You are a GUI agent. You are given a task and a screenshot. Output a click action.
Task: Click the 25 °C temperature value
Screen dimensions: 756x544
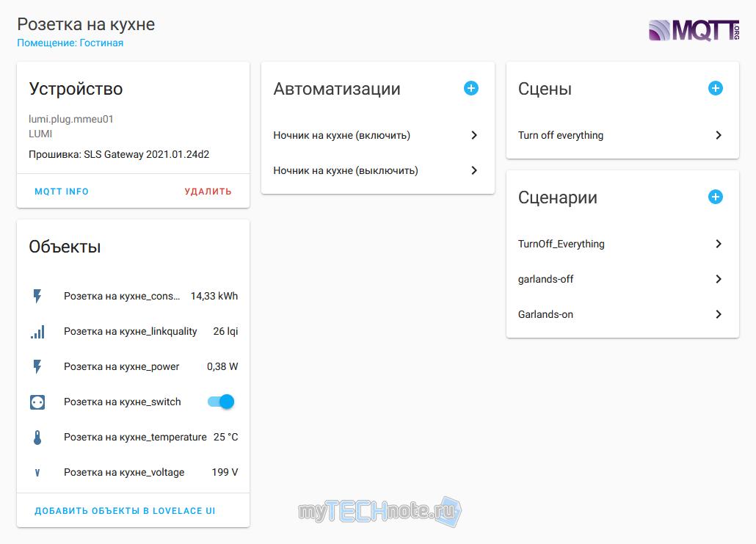point(225,437)
